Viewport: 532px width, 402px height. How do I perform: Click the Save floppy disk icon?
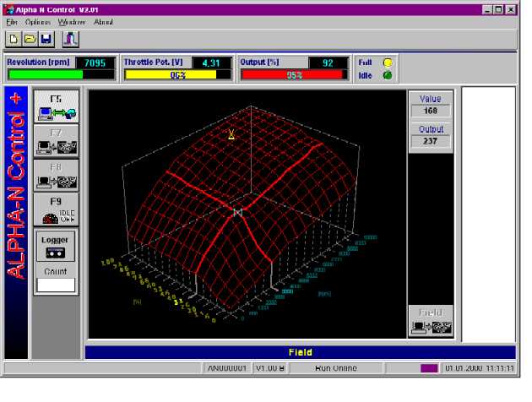pyautogui.click(x=46, y=39)
